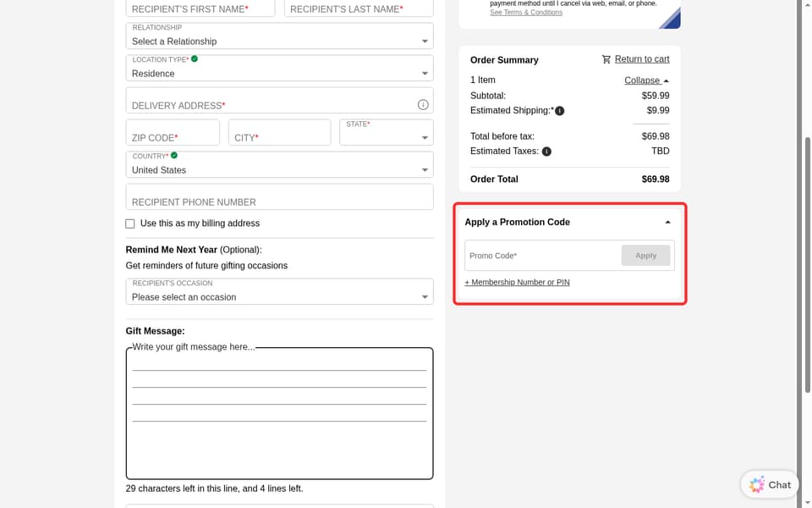This screenshot has height=508, width=812.
Task: Focus Recipient's First Name field
Action: click(x=200, y=8)
